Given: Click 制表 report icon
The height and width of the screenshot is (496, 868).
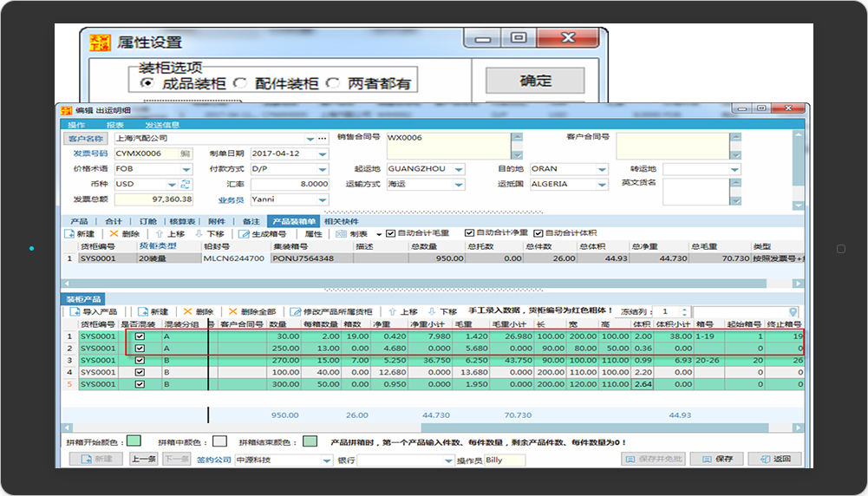Looking at the screenshot, I should pos(342,233).
